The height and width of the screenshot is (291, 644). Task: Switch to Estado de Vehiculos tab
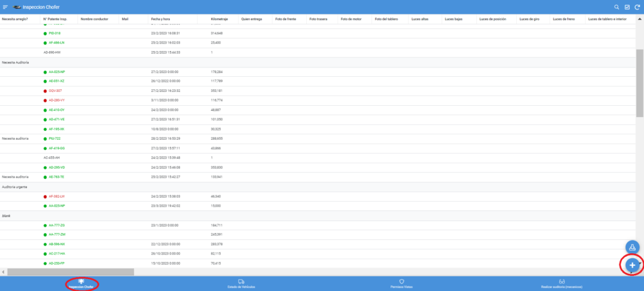pos(241,284)
